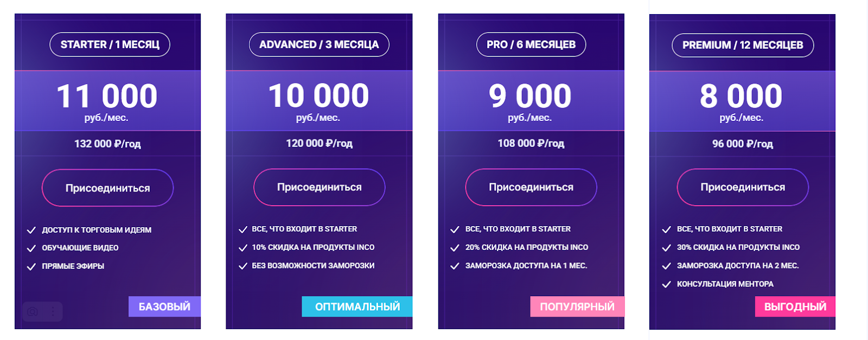Screen dimensions: 868x340
Task: Click checkmark beside ЗАМОРОЗКА ДОСТУПА НА 1 МЕС.
Action: tap(455, 266)
